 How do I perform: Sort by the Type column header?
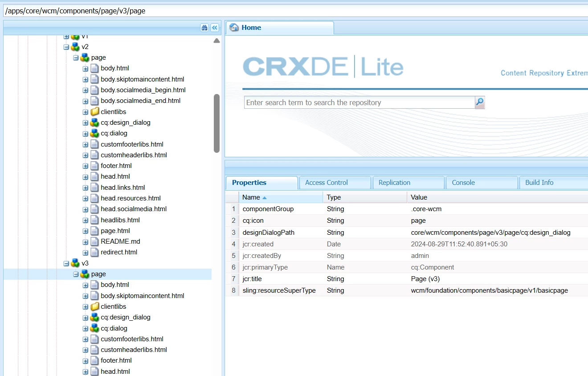coord(365,197)
